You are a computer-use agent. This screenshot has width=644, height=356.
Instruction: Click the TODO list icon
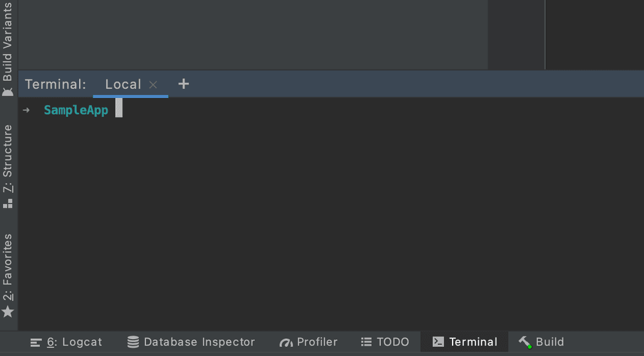(x=366, y=342)
